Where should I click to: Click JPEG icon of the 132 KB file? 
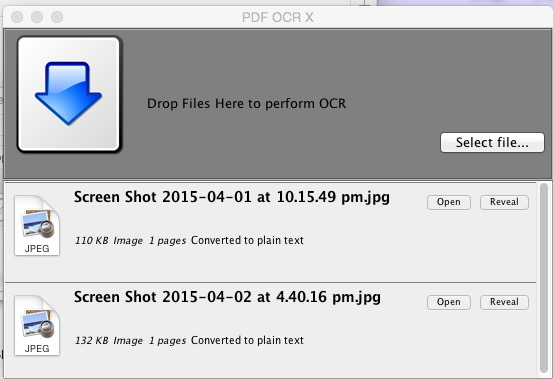(x=37, y=325)
